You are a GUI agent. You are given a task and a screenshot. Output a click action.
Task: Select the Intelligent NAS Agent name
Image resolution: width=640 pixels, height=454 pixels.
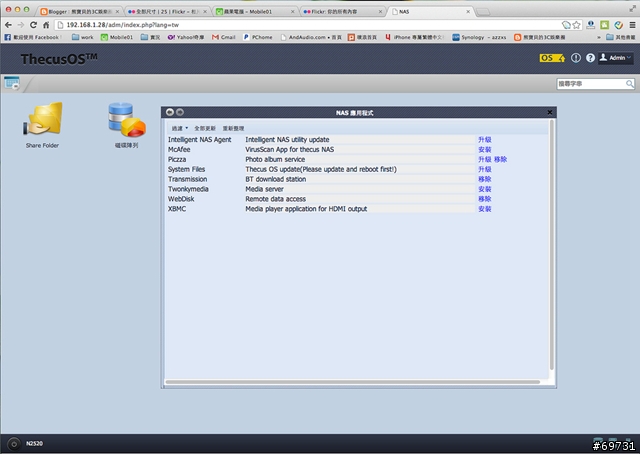pos(200,140)
